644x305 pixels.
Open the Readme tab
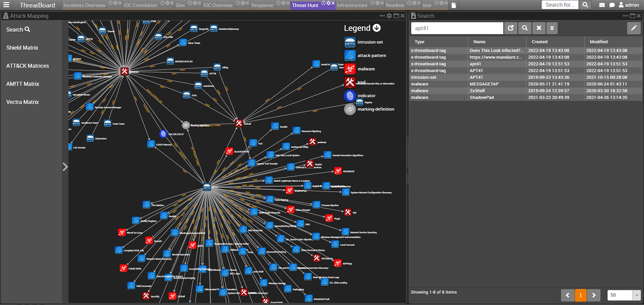pos(395,6)
